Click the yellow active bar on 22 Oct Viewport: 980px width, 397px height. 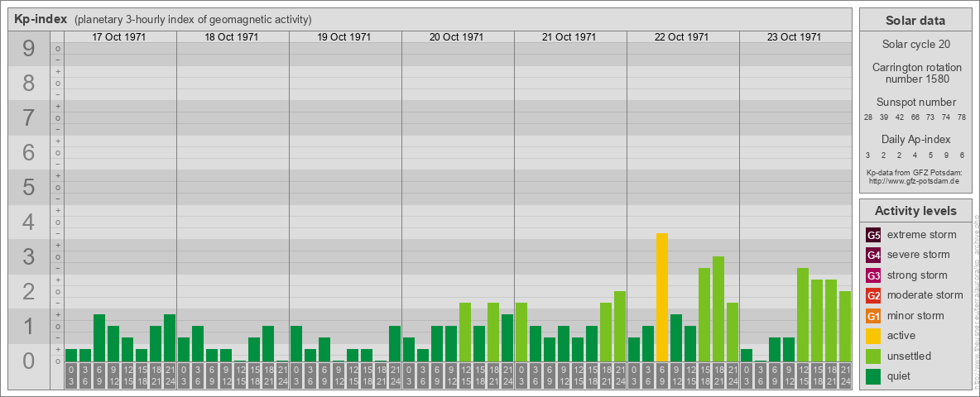click(662, 297)
